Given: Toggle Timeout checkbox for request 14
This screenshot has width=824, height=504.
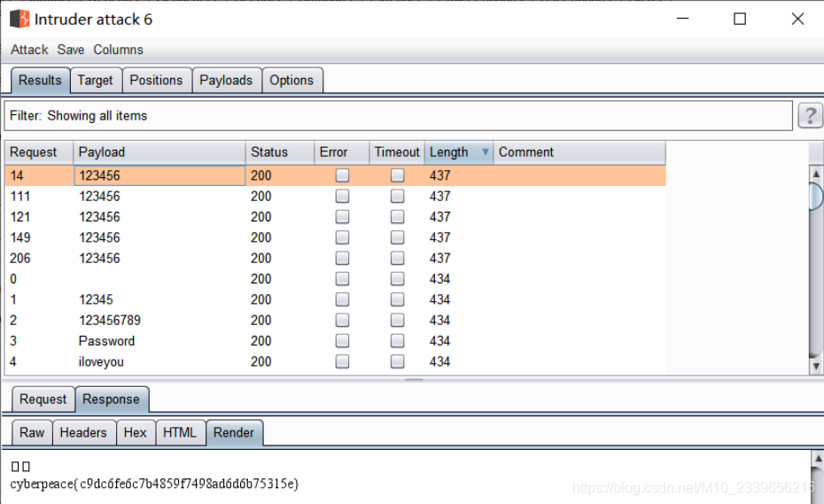Looking at the screenshot, I should click(397, 175).
